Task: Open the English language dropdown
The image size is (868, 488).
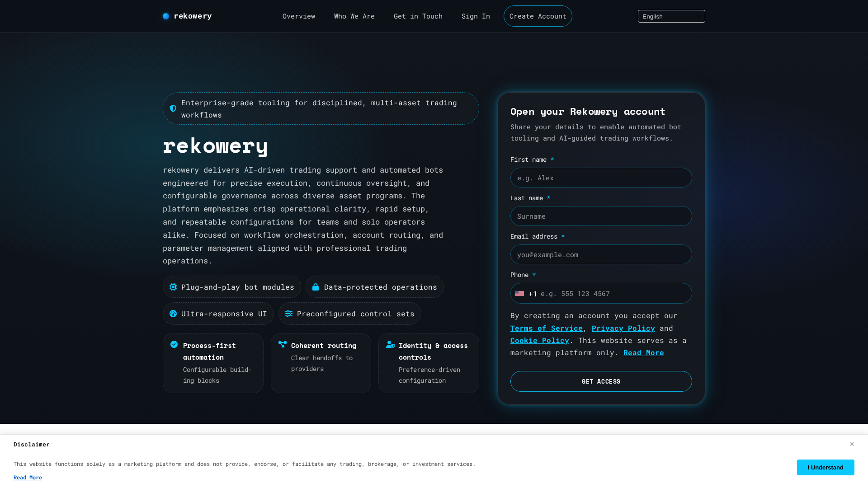Action: pos(671,16)
